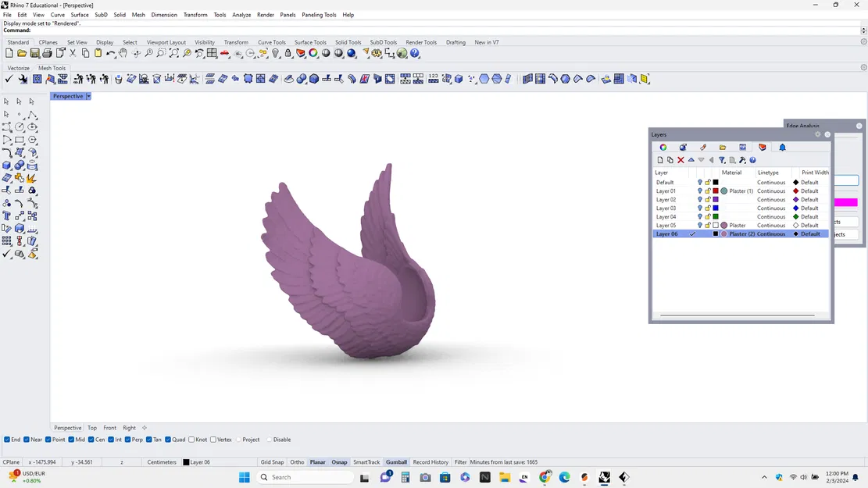Click the green color swatch of Layer 04
The width and height of the screenshot is (868, 488).
click(x=715, y=217)
